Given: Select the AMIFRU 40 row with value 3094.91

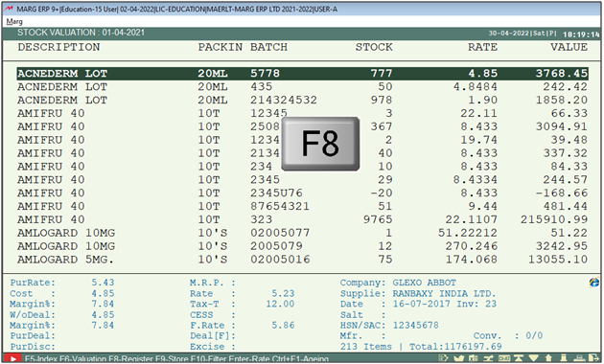Looking at the screenshot, I should coord(302,126).
